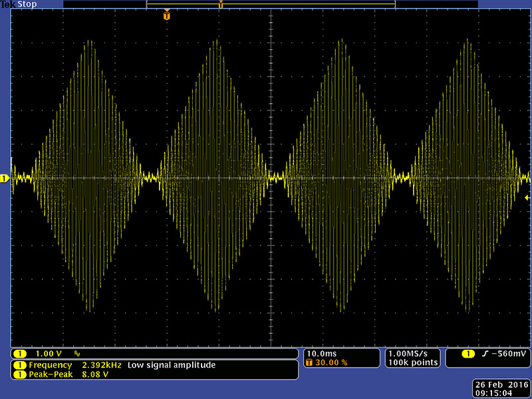Click the 26 Feb 2016 date and time box
532x399 pixels.
click(x=501, y=388)
